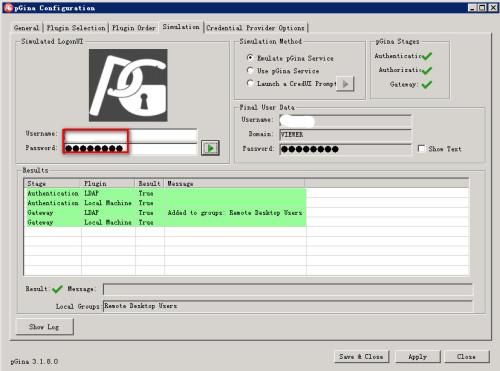Select the Simulation tab
Image resolution: width=500 pixels, height=371 pixels.
point(181,27)
